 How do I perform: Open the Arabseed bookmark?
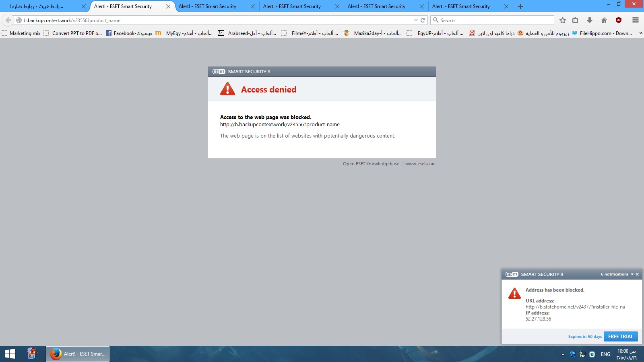click(247, 33)
